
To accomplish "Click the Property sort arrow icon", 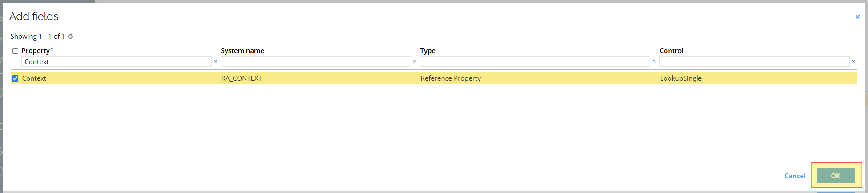I will (x=52, y=49).
